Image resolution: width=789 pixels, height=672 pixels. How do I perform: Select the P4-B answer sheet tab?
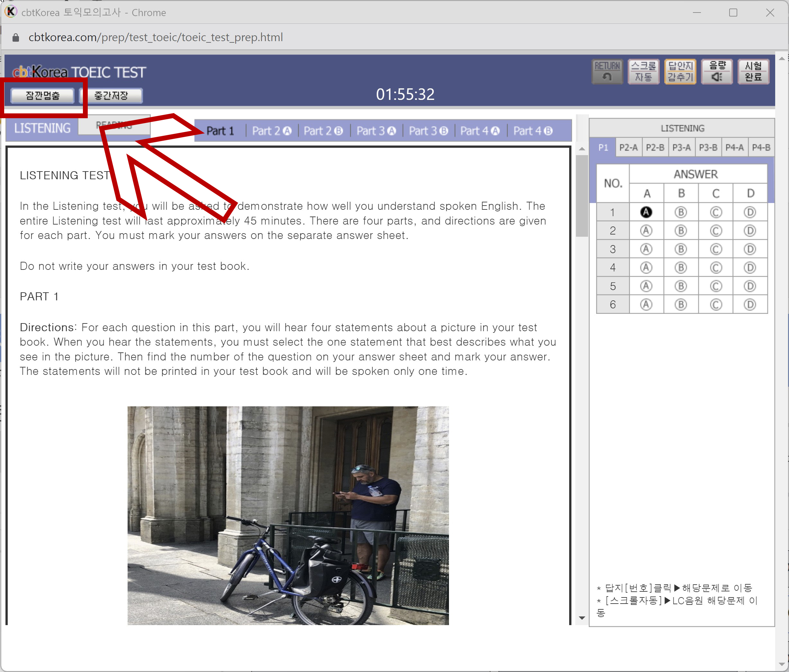point(761,148)
